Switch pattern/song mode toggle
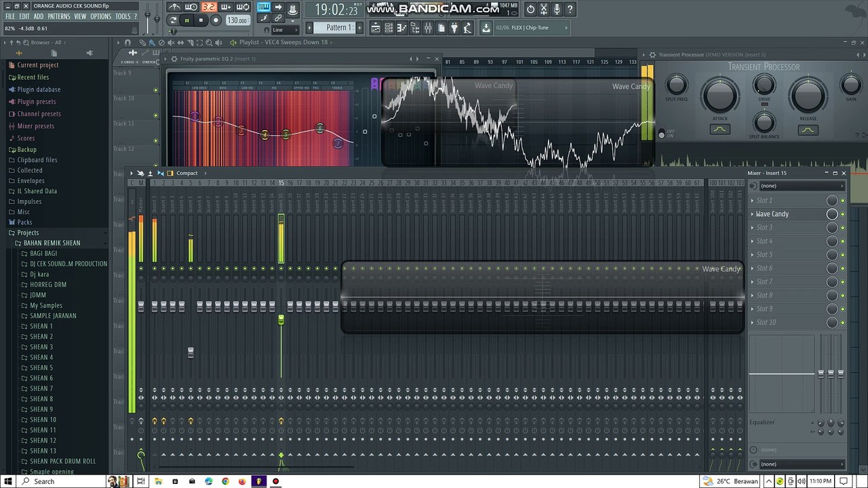868x488 pixels. (174, 20)
